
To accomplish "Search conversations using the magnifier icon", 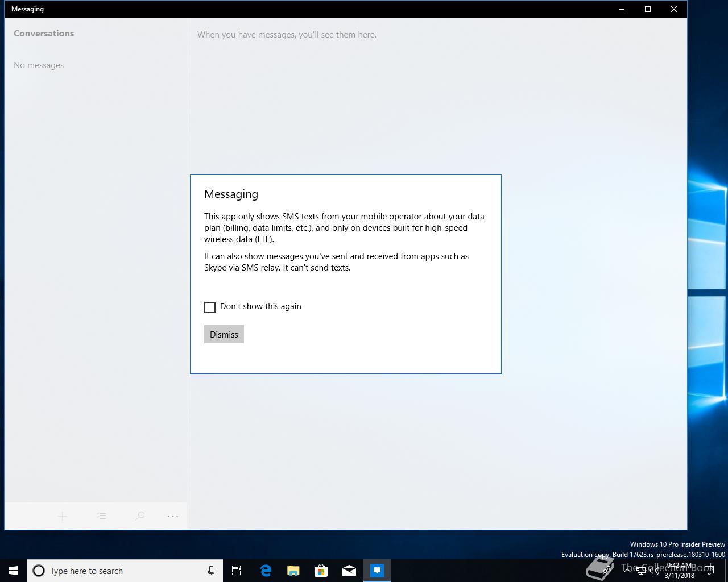I will 140,516.
